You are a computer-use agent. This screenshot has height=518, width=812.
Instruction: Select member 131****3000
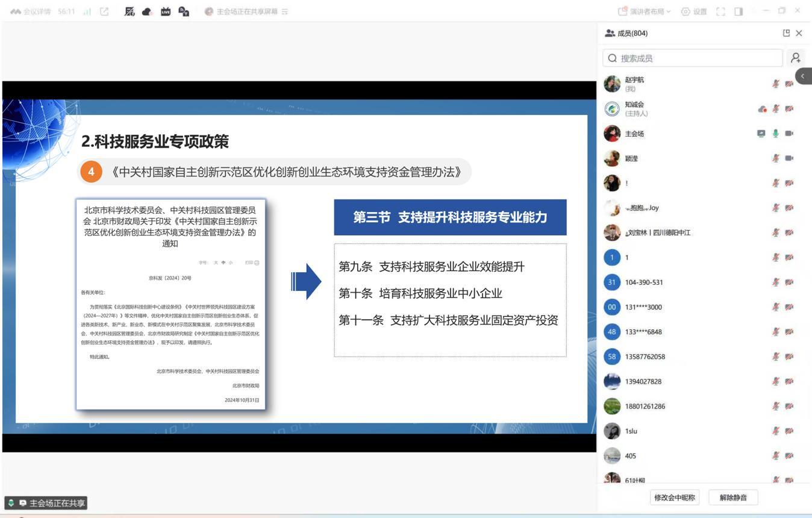click(704, 307)
